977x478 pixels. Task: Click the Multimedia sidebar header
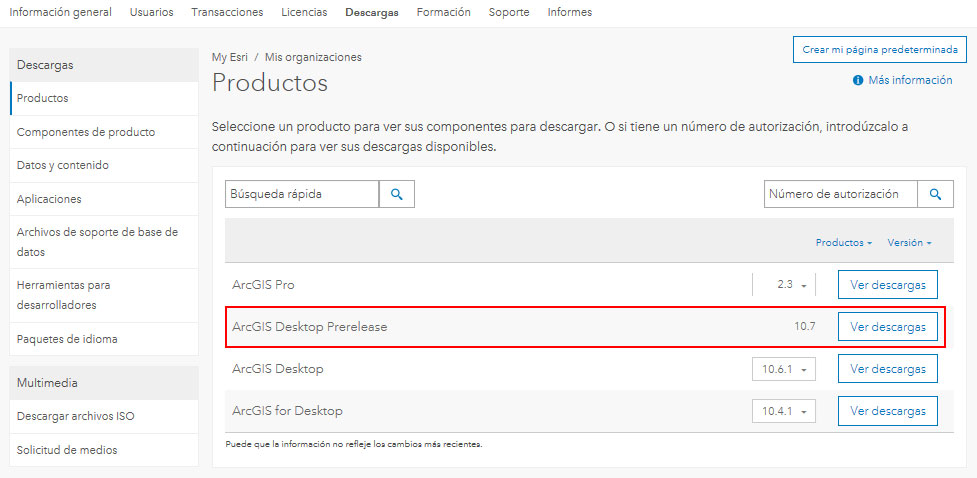(x=104, y=383)
